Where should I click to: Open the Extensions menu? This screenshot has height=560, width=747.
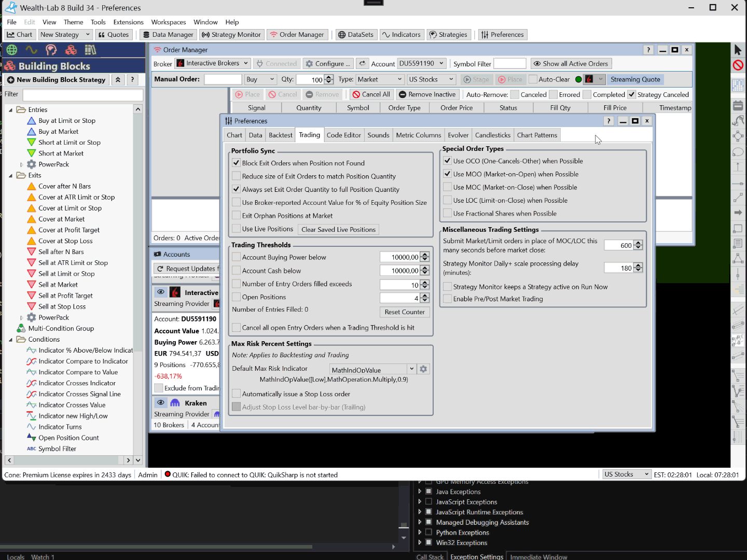pyautogui.click(x=128, y=22)
